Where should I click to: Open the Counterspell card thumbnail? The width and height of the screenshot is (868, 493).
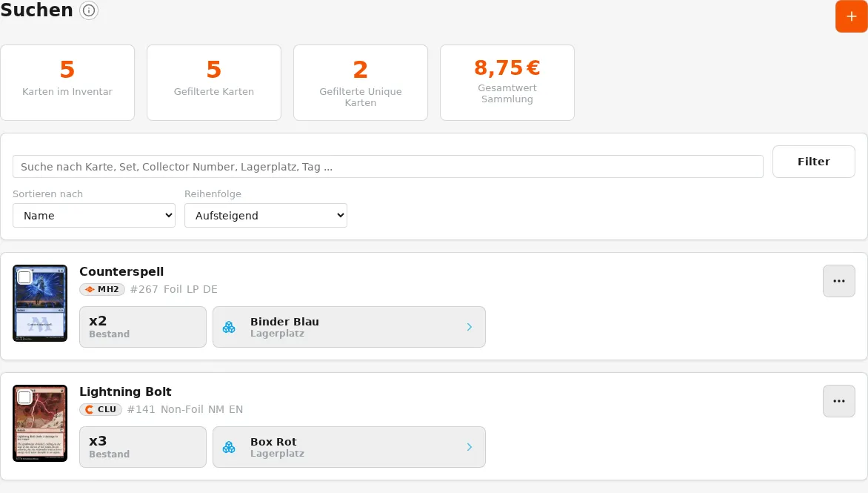(40, 303)
